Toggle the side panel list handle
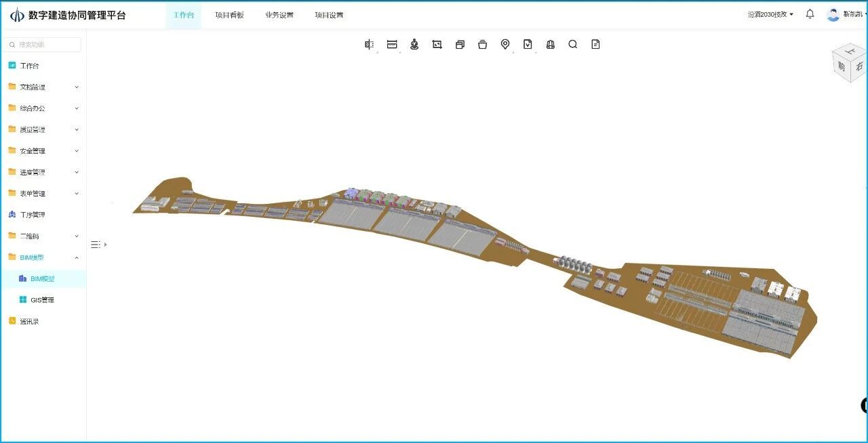 tap(98, 245)
